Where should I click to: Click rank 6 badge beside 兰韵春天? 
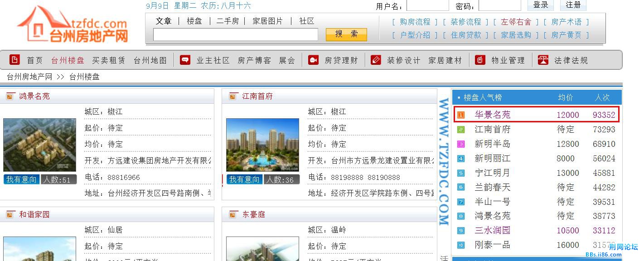[x=461, y=187]
